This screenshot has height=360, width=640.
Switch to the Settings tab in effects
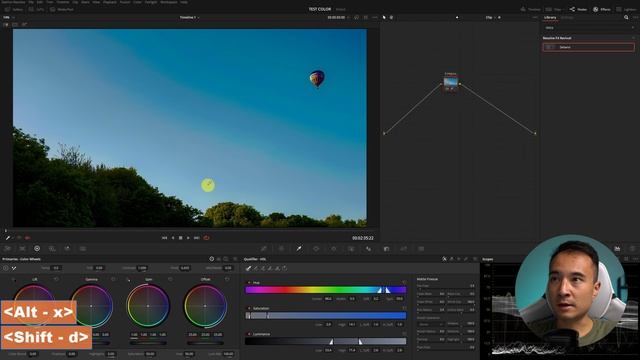[567, 18]
